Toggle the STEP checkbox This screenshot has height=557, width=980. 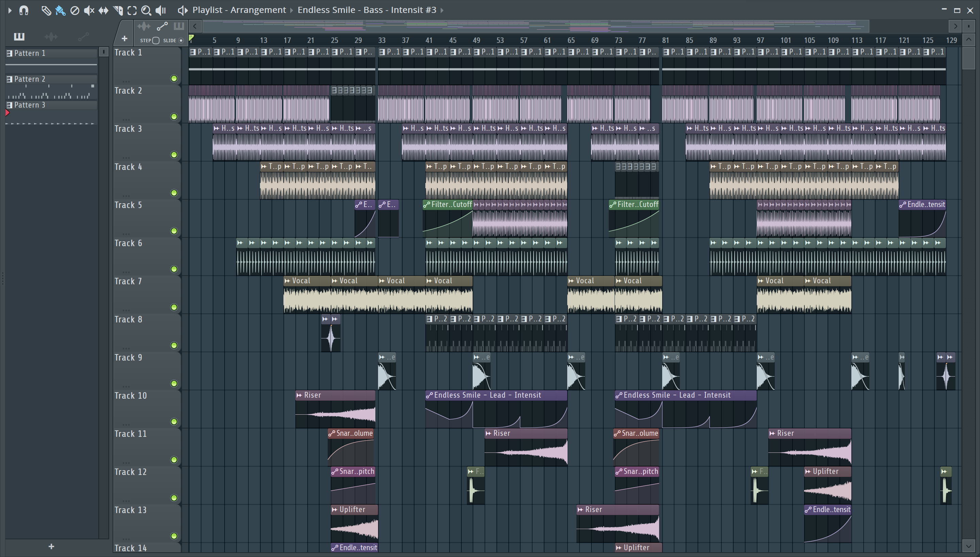point(156,40)
